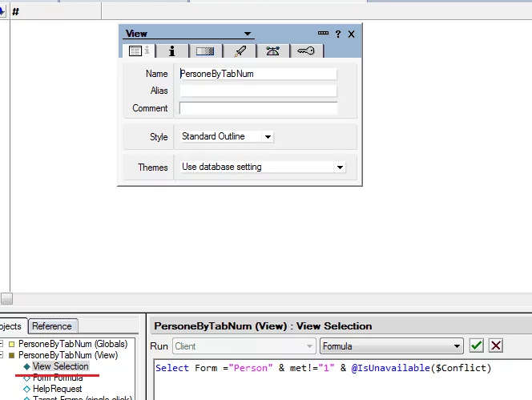The height and width of the screenshot is (400, 532).
Task: Click the Name input field
Action: coord(258,74)
